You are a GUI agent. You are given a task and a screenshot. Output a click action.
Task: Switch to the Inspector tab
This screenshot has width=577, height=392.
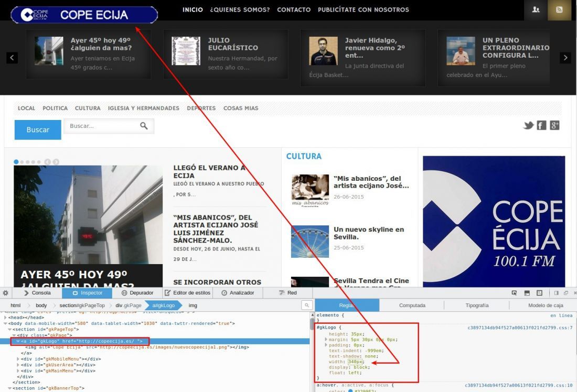point(87,293)
